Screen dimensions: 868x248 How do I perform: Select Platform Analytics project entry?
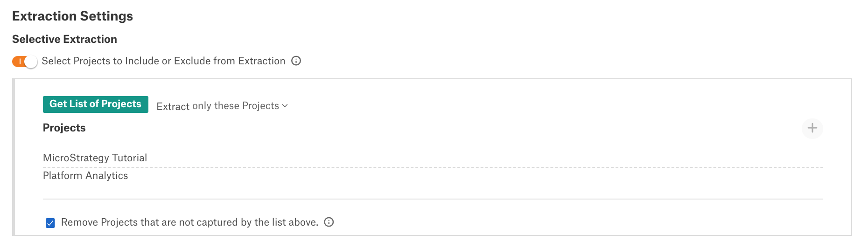coord(85,176)
